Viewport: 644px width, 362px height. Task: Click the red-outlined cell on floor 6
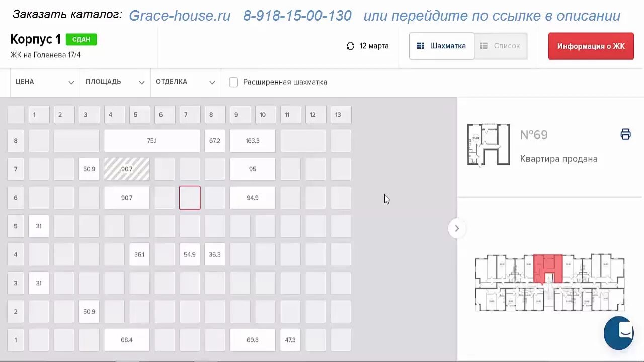point(190,198)
